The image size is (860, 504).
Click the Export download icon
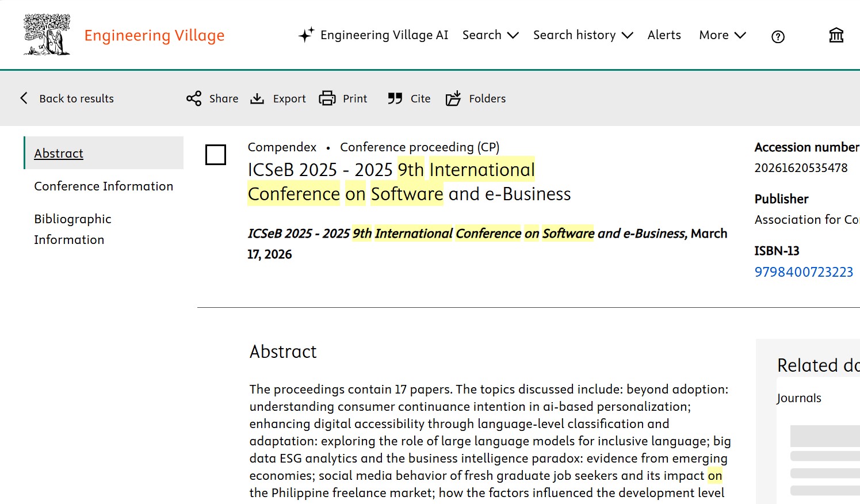coord(257,98)
